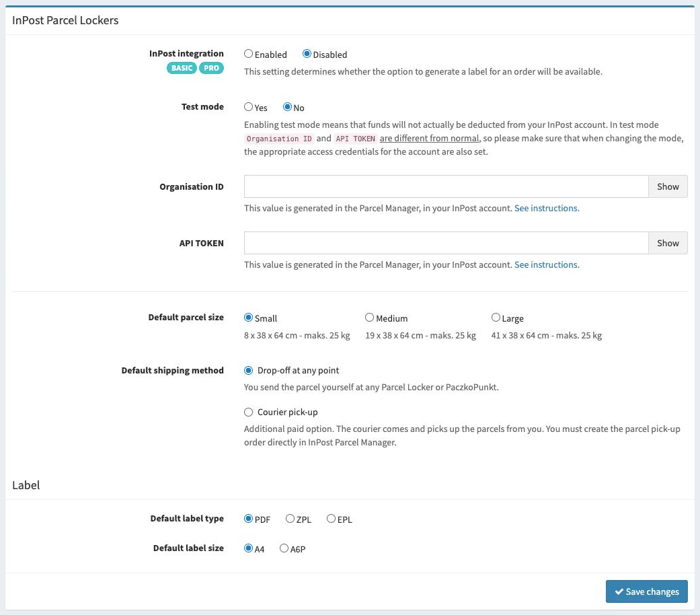Select A4 label size
The image size is (700, 615).
(248, 548)
